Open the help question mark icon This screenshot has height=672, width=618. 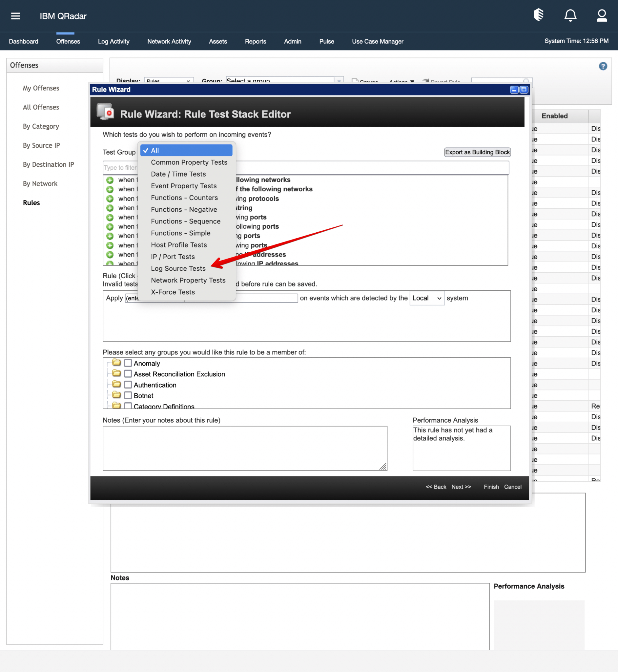[x=603, y=66]
